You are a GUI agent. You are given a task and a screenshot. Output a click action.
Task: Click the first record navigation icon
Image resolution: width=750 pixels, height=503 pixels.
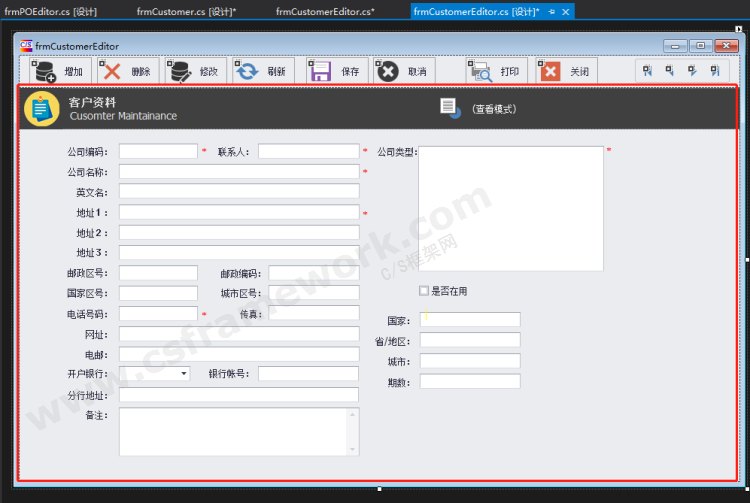(647, 71)
